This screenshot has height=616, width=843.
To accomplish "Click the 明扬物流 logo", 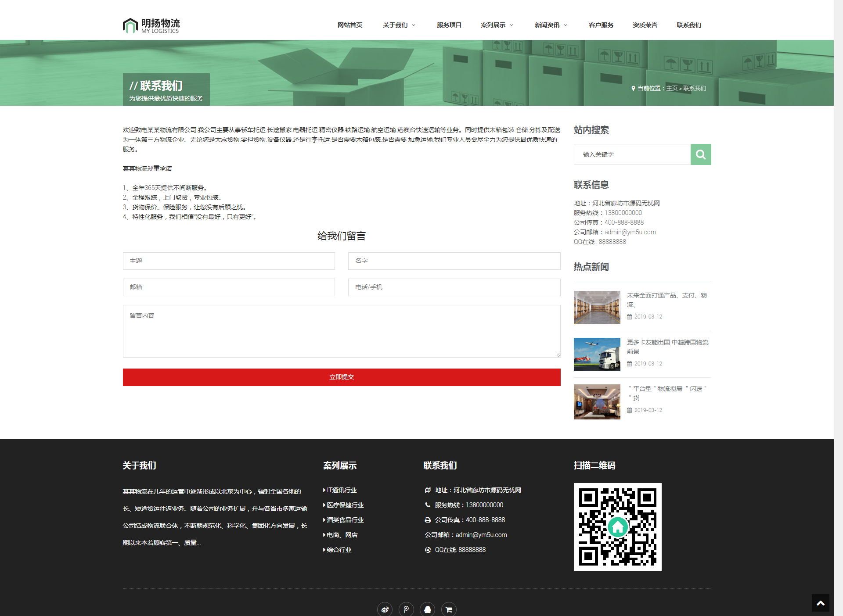I will pos(151,25).
